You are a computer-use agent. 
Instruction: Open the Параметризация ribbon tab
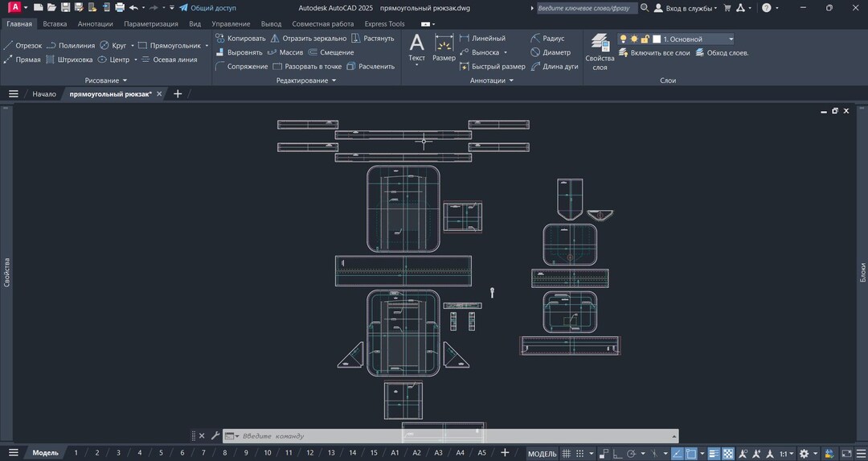151,24
